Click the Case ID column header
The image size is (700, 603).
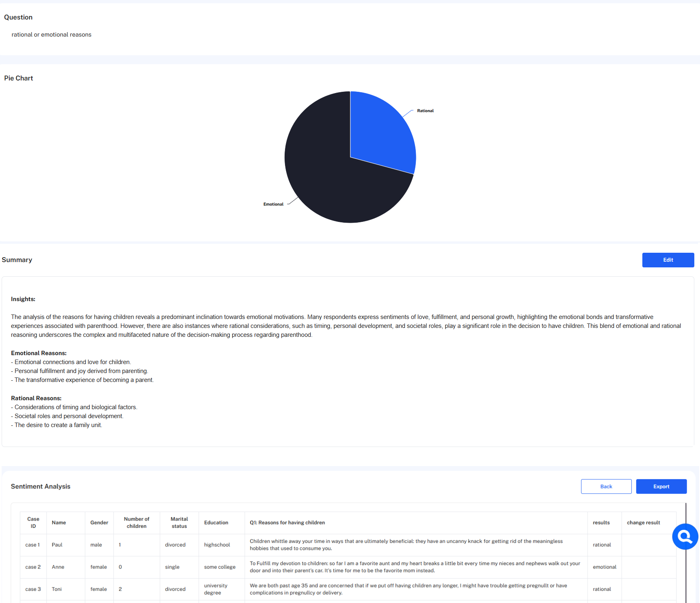(33, 523)
